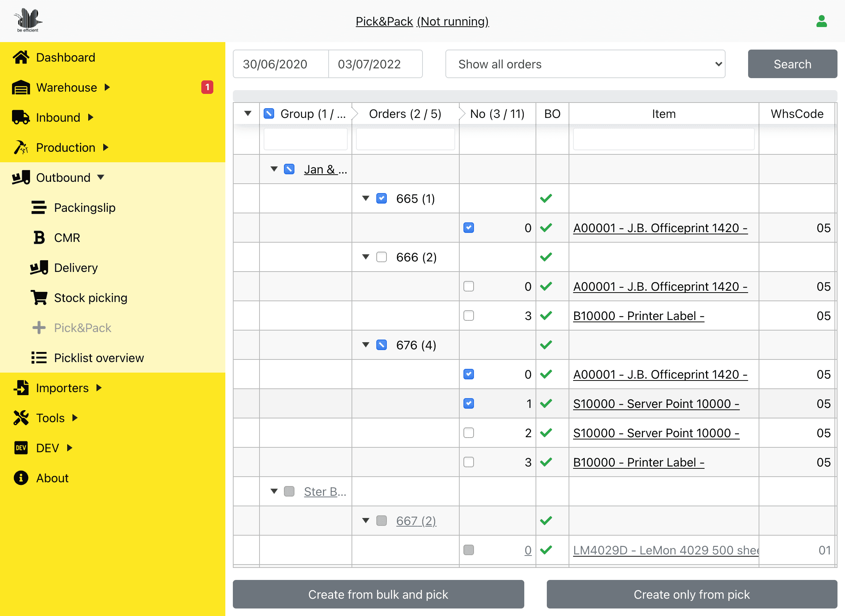The image size is (845, 616).
Task: Toggle checkbox for order 665
Action: 382,198
